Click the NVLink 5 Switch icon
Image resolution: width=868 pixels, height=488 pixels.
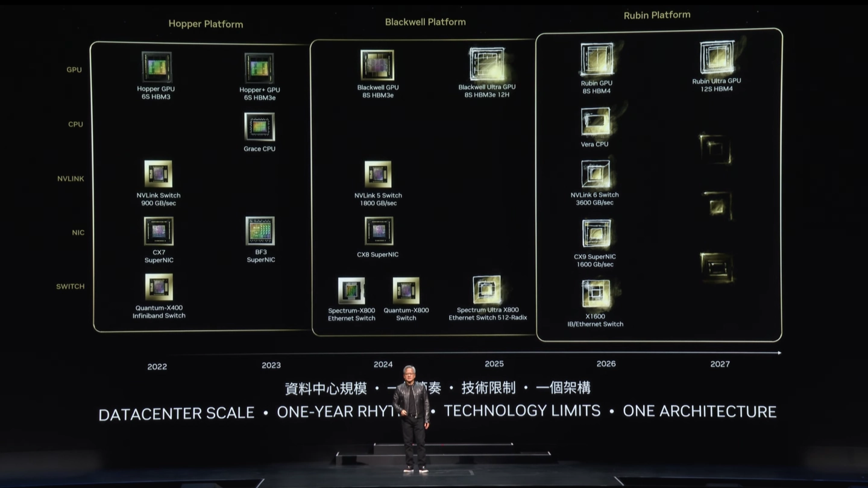[x=378, y=175]
